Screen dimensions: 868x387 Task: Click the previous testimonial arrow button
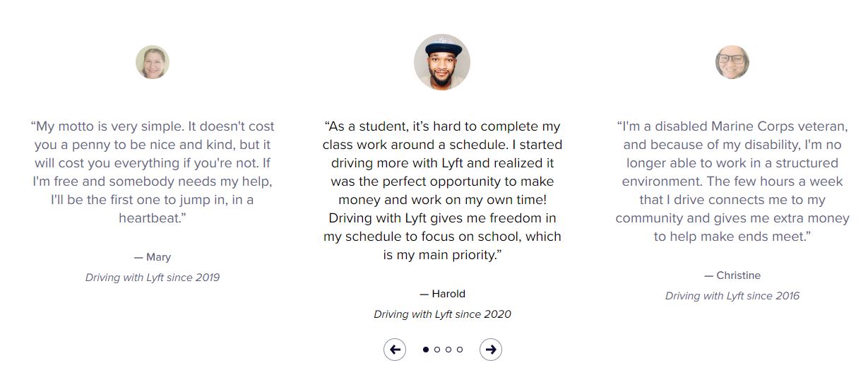tap(395, 350)
